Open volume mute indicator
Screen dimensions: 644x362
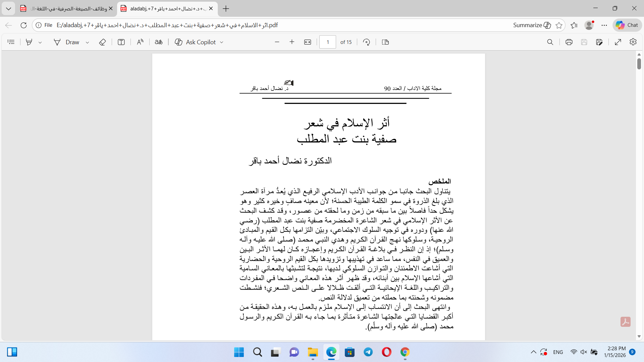pyautogui.click(x=584, y=352)
